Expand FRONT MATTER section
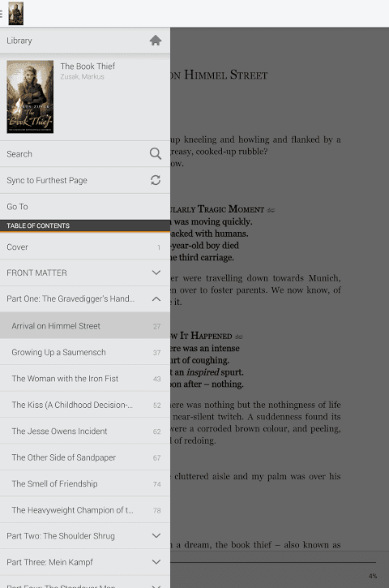Screen dimensions: 389x588 click(156, 273)
